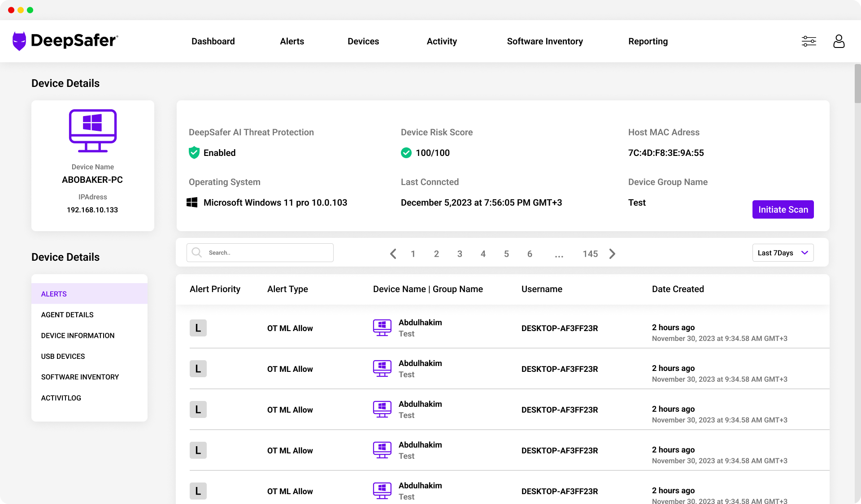
Task: Go to the next page with the right chevron
Action: pos(612,254)
